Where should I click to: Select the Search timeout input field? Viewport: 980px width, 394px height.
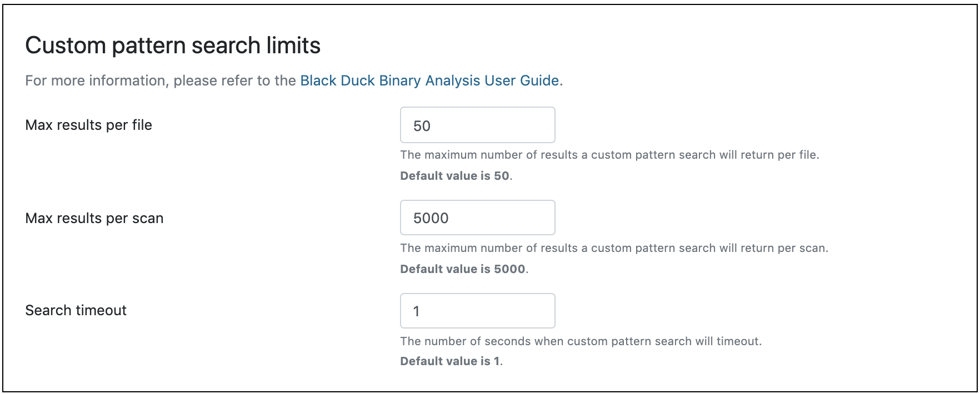[x=477, y=311]
